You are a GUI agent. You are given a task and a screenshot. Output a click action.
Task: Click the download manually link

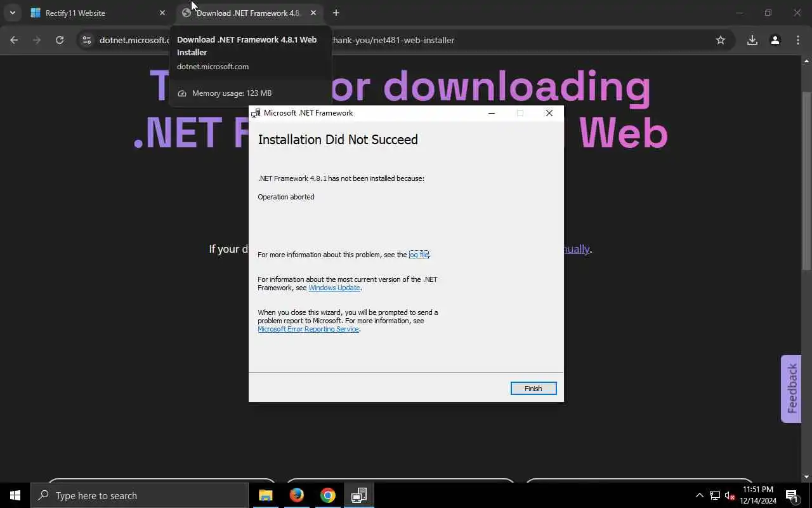click(576, 249)
